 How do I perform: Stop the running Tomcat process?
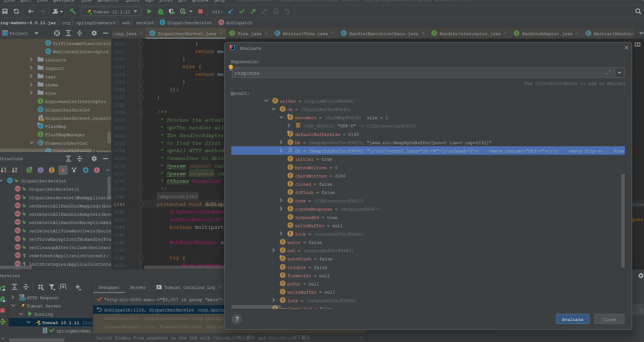tap(201, 11)
